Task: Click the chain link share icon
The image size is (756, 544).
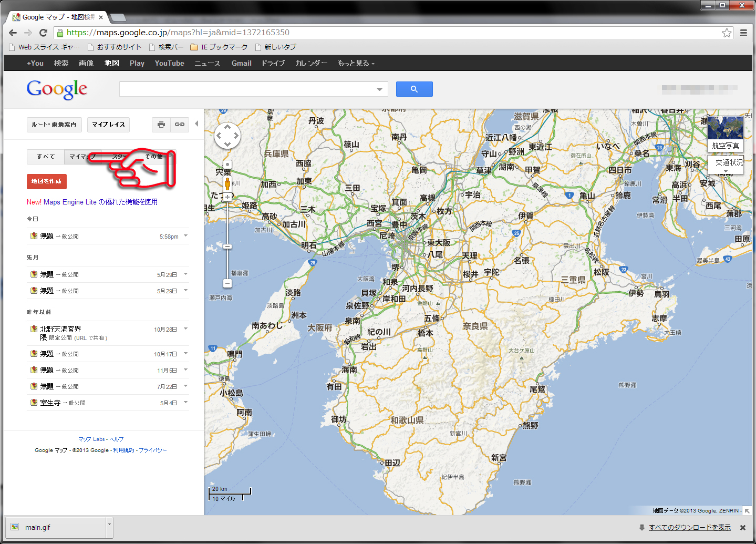Action: [x=180, y=125]
